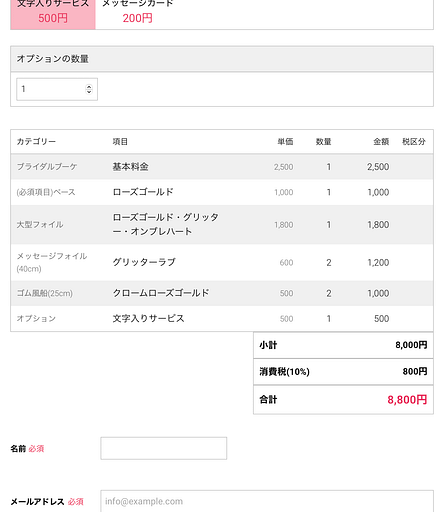Click the 数量 column header
This screenshot has height=512, width=444.
point(323,142)
